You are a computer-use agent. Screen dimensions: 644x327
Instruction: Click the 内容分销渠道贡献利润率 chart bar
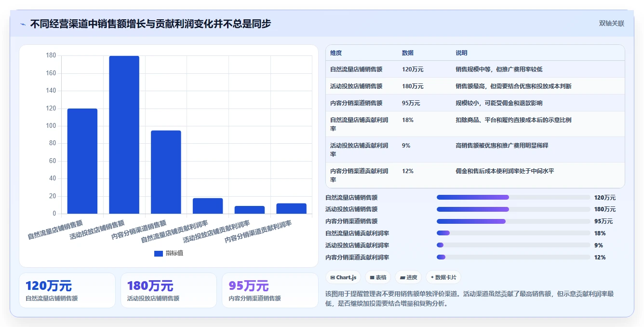(291, 208)
